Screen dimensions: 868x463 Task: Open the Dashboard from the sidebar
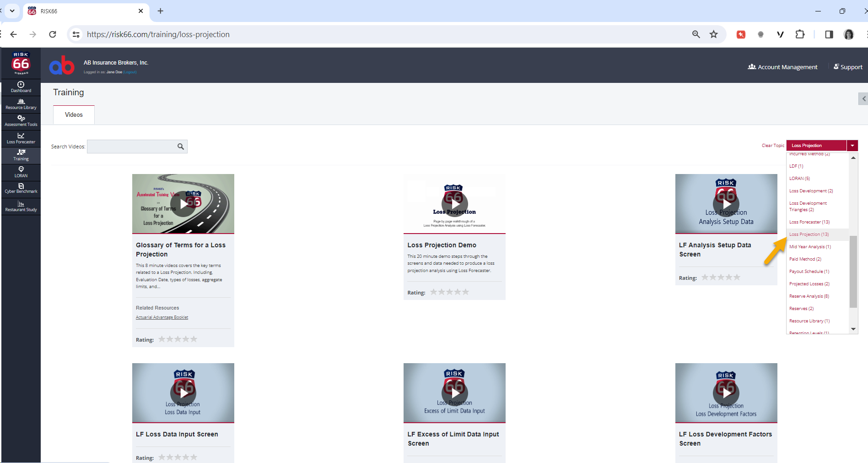coord(21,87)
